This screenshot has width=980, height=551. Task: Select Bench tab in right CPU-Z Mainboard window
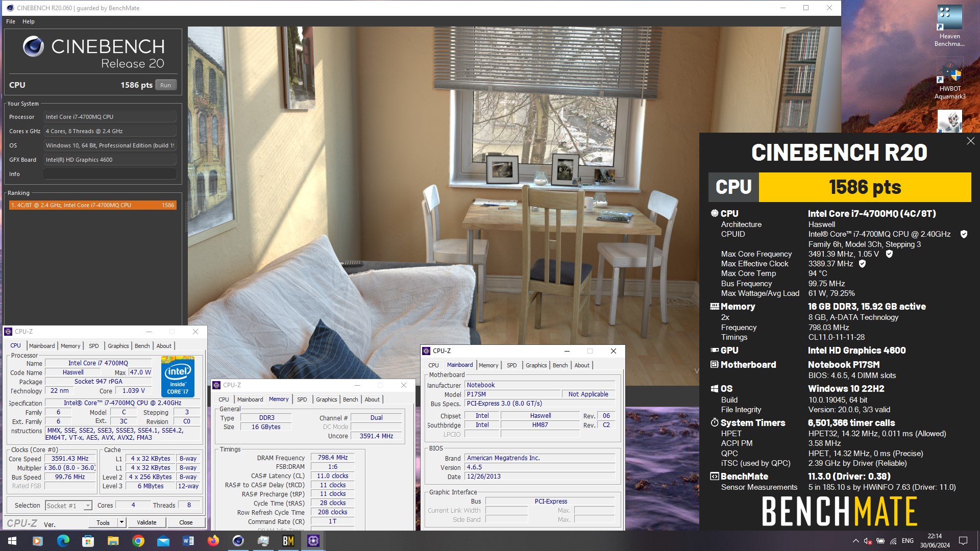tap(560, 365)
